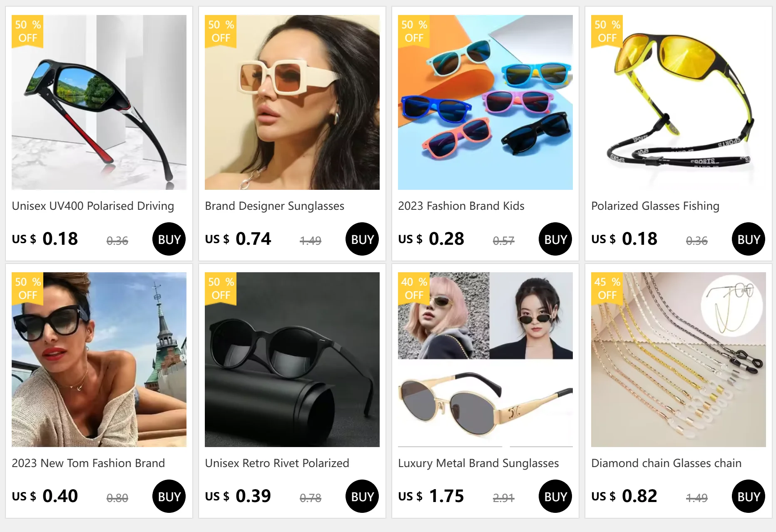
Task: Click the 40% OFF badge on Luxury Metal
Action: [414, 288]
